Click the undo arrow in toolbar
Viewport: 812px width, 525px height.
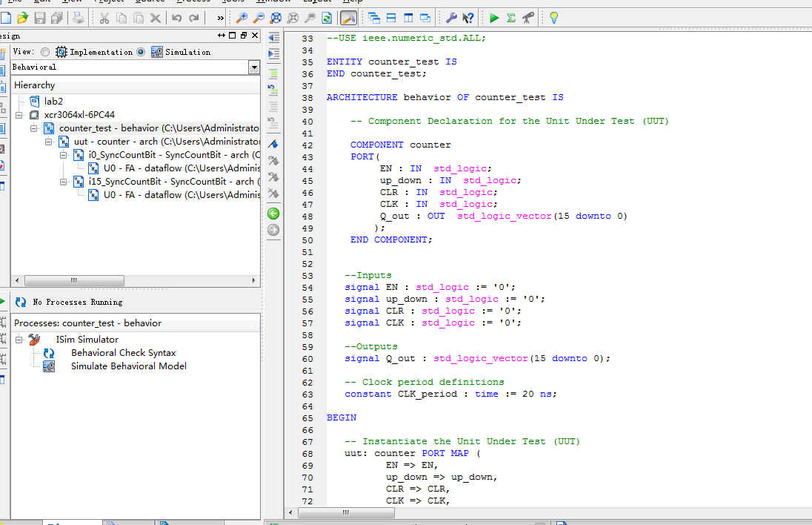pos(176,18)
